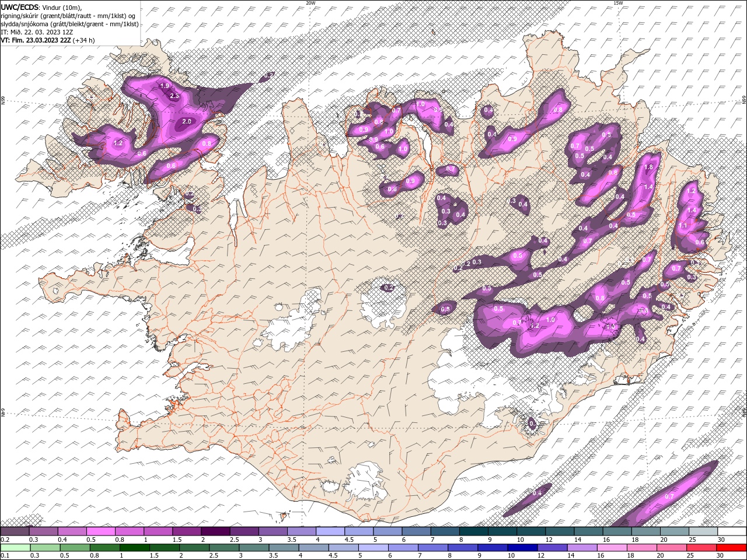
Task: Click the upper legend swatch starting at 3
Action: [273, 531]
